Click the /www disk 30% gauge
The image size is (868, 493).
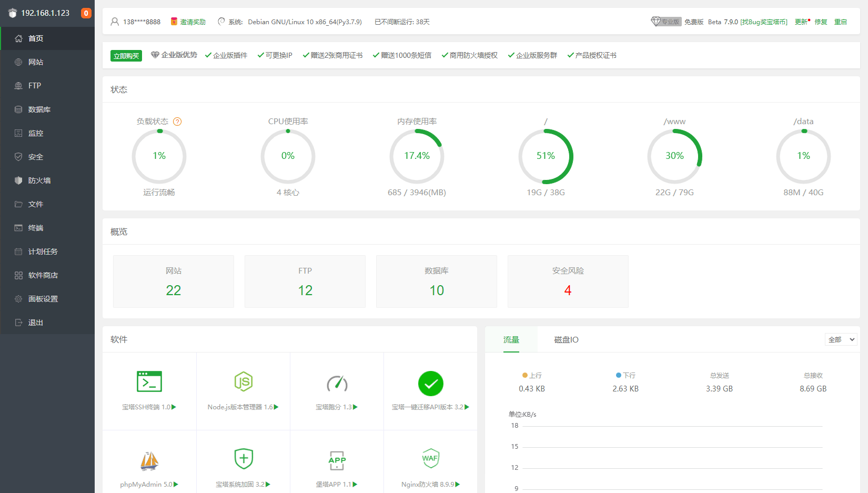[674, 156]
